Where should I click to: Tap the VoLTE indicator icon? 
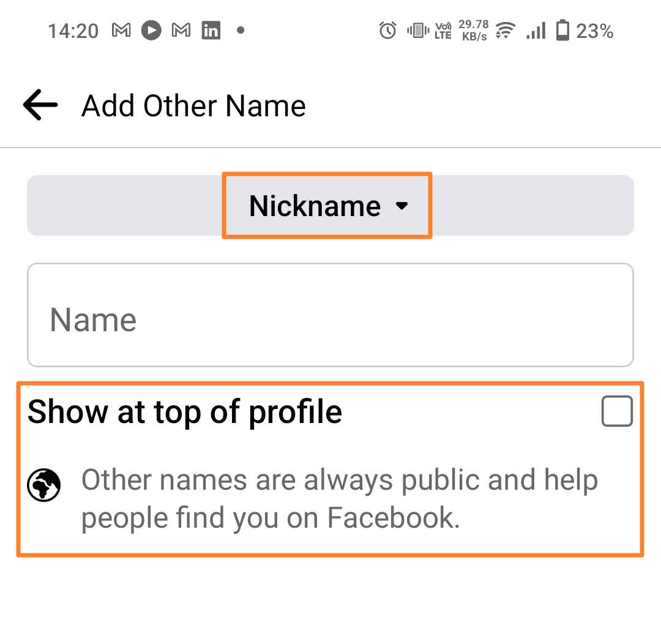point(443,30)
